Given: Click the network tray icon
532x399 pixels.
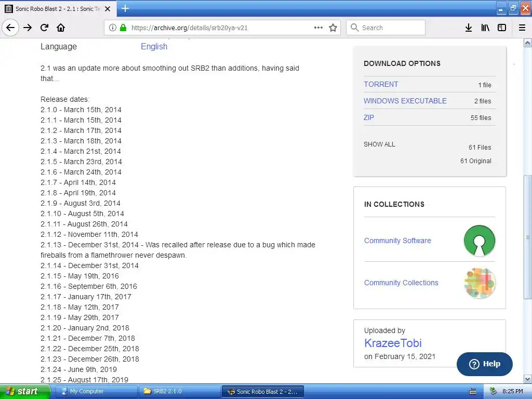Looking at the screenshot, I should click(493, 391).
